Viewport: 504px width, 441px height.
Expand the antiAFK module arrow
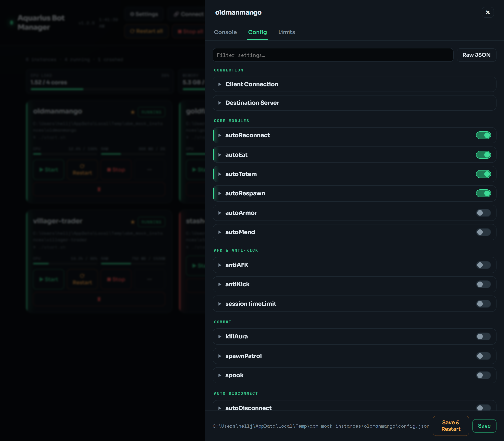pyautogui.click(x=220, y=265)
